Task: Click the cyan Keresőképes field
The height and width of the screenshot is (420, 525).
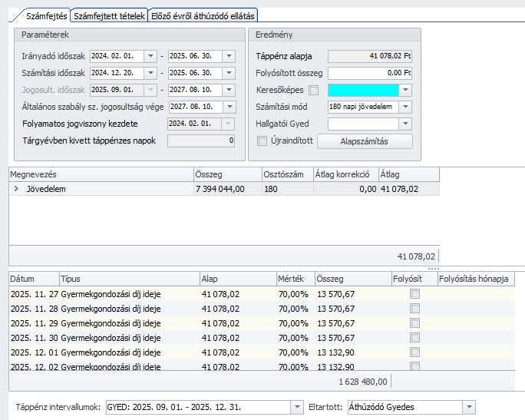Action: click(363, 90)
